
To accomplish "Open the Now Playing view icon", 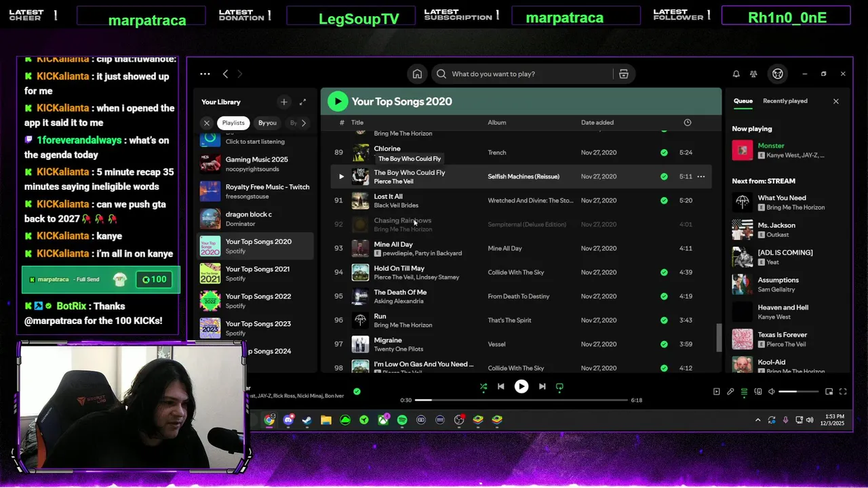I will point(716,391).
